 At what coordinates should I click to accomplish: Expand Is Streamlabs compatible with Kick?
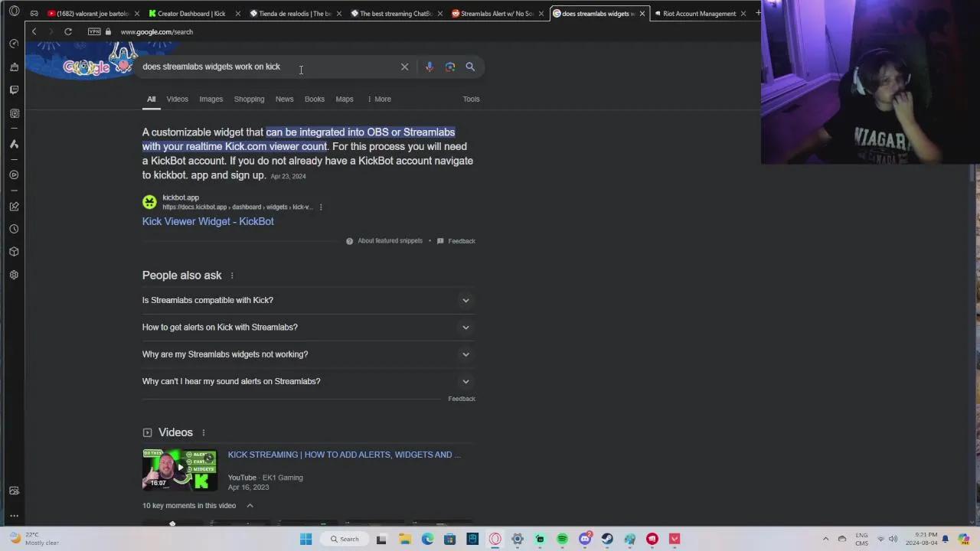(308, 300)
